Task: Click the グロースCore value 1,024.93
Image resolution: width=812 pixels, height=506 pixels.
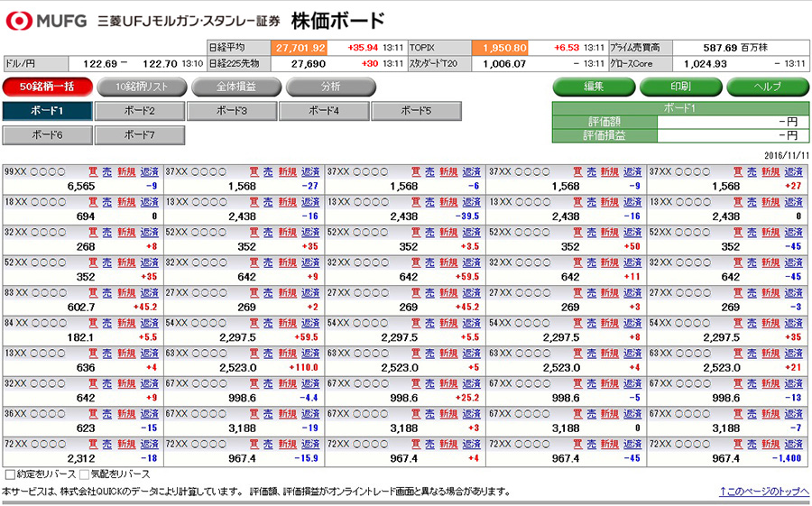Action: click(706, 64)
